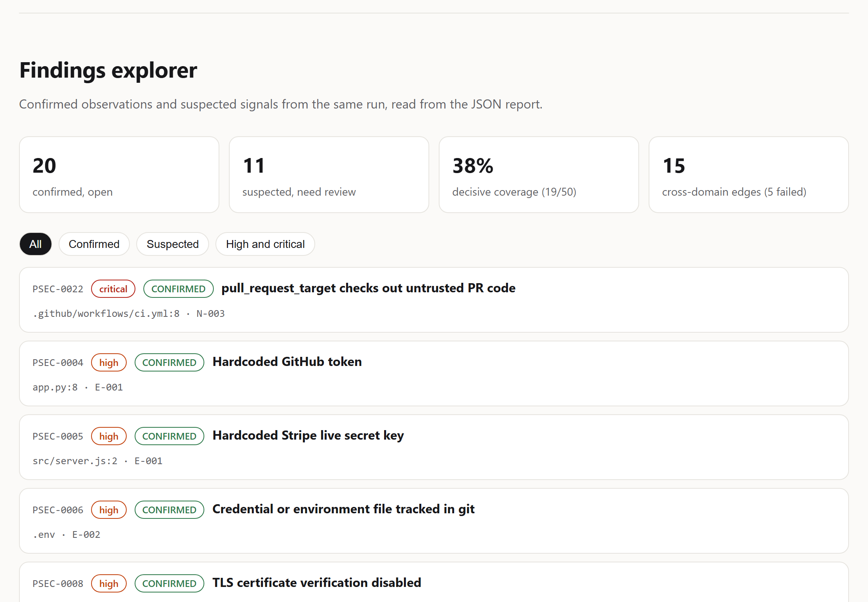
Task: Switch to the Confirmed filter
Action: click(94, 244)
